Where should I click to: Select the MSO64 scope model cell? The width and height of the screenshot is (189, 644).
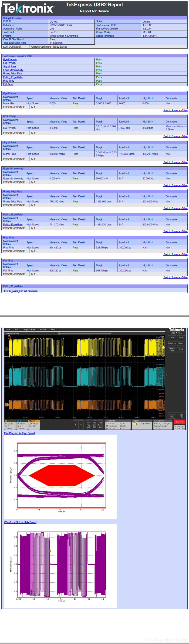pos(164,32)
